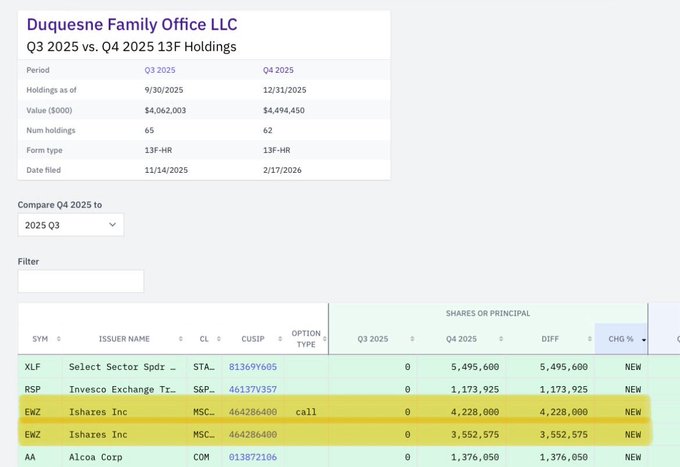Sort table by SYM column sort icon
The height and width of the screenshot is (467, 680).
[x=58, y=339]
